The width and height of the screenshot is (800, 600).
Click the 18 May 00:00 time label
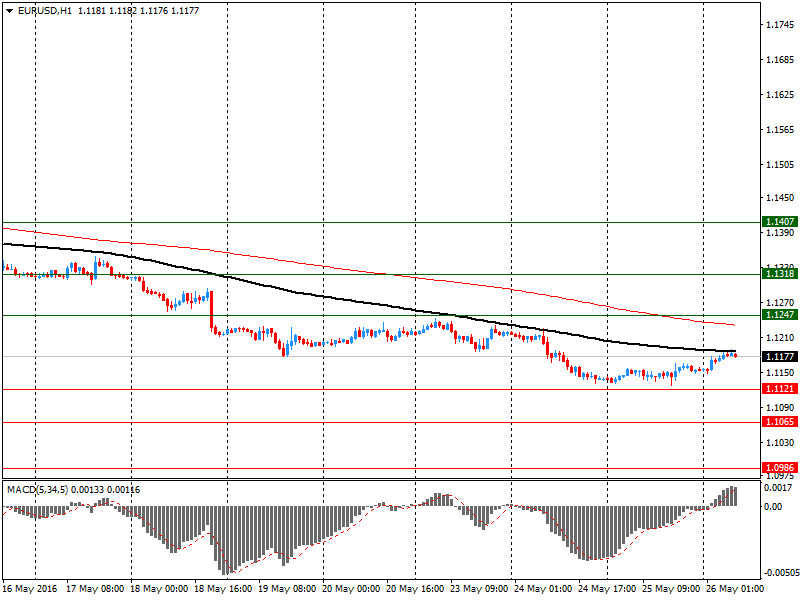(x=159, y=589)
